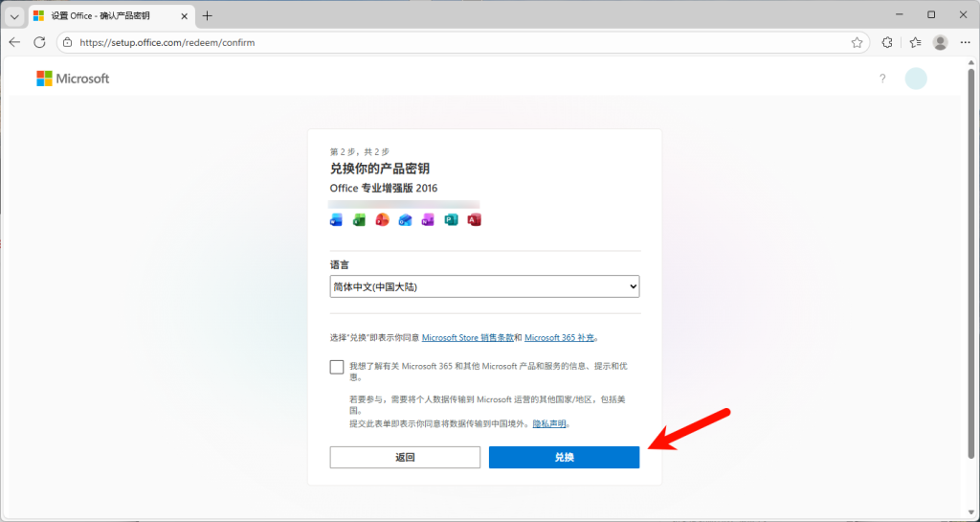Add page to favorites with star icon
This screenshot has width=980, height=522.
(857, 42)
